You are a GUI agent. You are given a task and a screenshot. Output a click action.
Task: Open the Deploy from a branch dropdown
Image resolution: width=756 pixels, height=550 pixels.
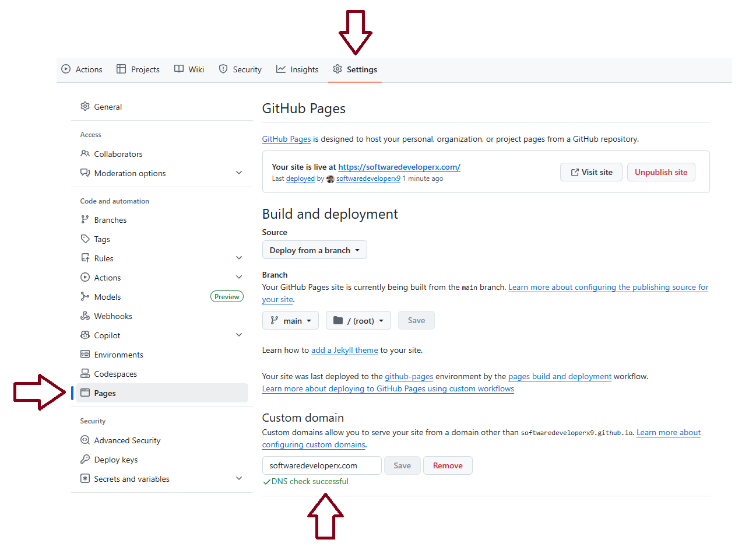[314, 250]
